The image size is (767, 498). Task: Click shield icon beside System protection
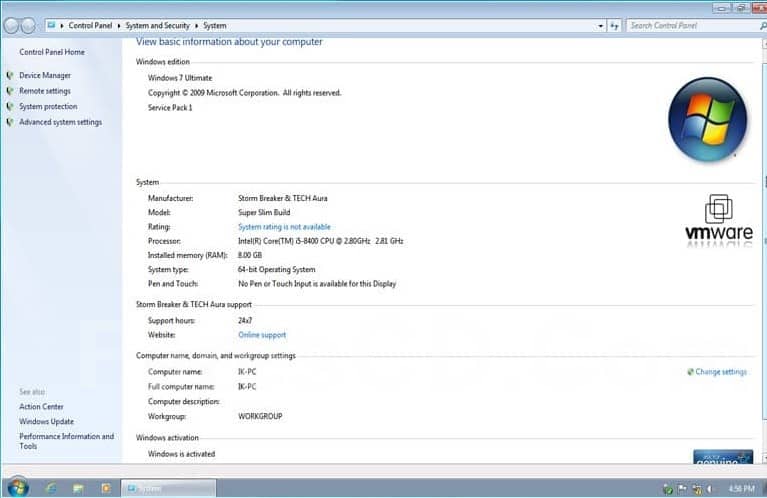pyautogui.click(x=10, y=107)
